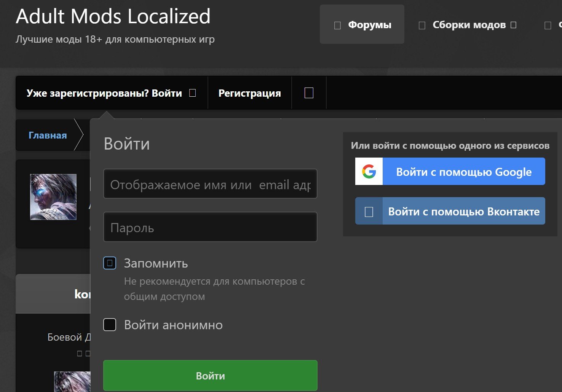The image size is (562, 392).
Task: Click the Google logo icon
Action: [x=369, y=172]
